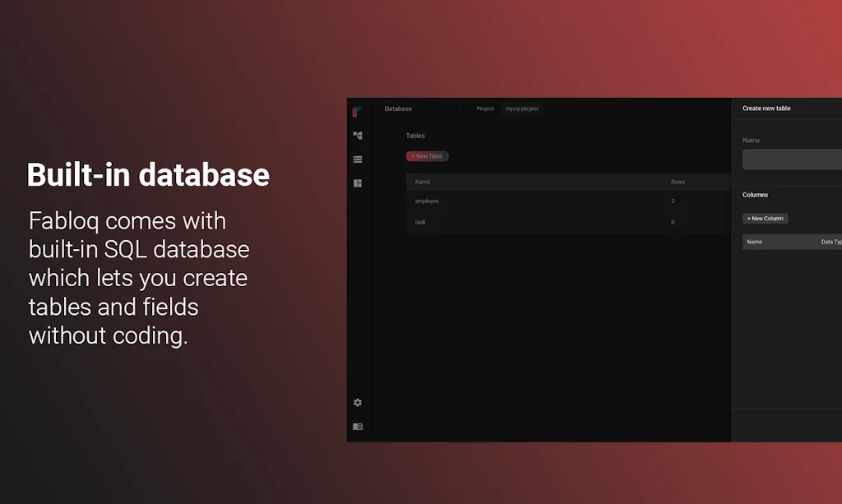Open the dashboard layout sidebar icon

pyautogui.click(x=358, y=183)
